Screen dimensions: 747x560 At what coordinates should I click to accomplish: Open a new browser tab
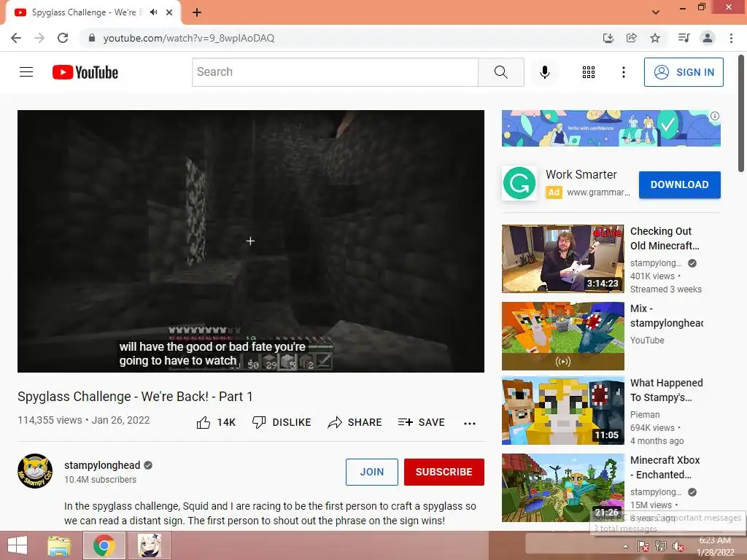[197, 12]
